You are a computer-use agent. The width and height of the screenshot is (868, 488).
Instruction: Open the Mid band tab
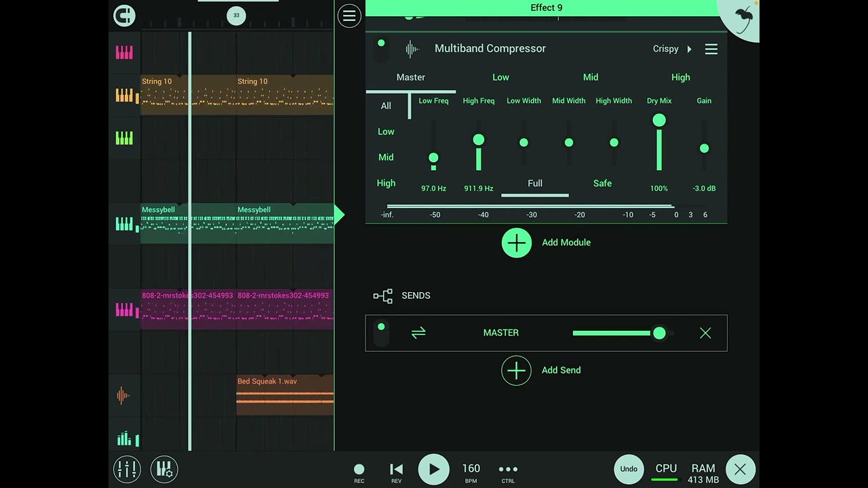(591, 77)
